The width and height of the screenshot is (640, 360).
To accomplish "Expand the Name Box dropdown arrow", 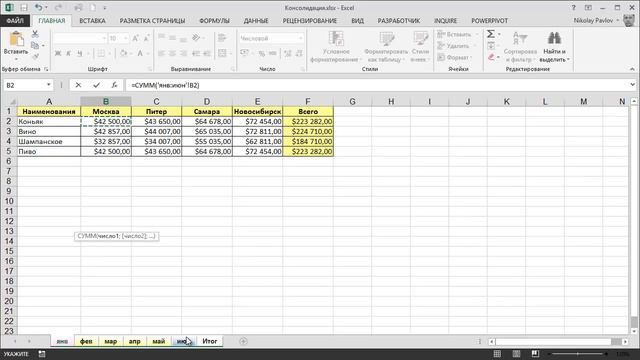I will (49, 85).
